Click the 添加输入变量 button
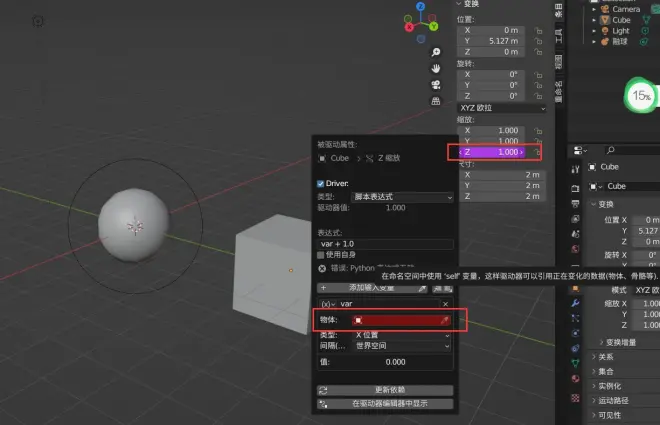Viewport: 660px width, 425px height. (371, 287)
